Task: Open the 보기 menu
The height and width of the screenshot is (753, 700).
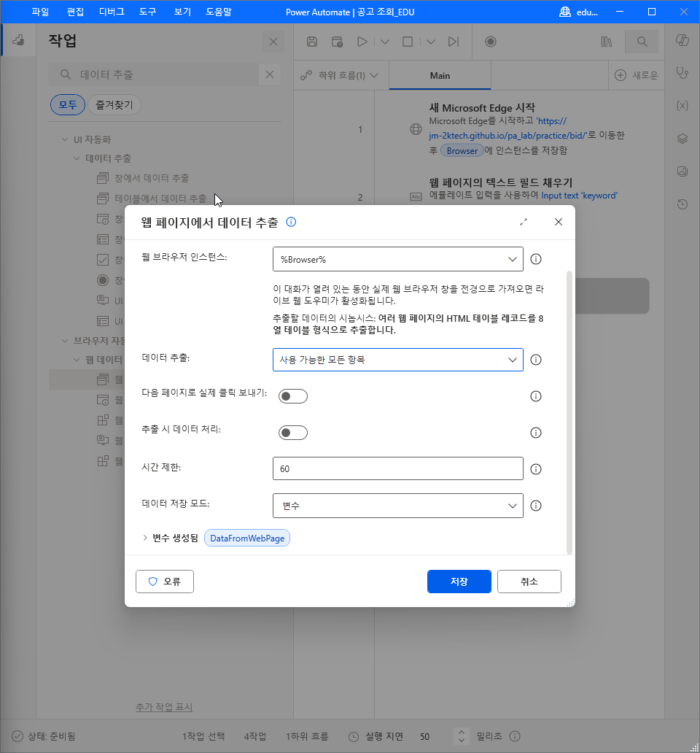Action: 182,12
